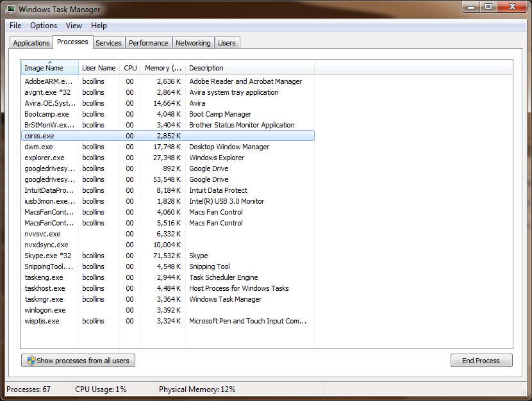Open the View menu
Screen dimensions: 532x401
(74, 26)
